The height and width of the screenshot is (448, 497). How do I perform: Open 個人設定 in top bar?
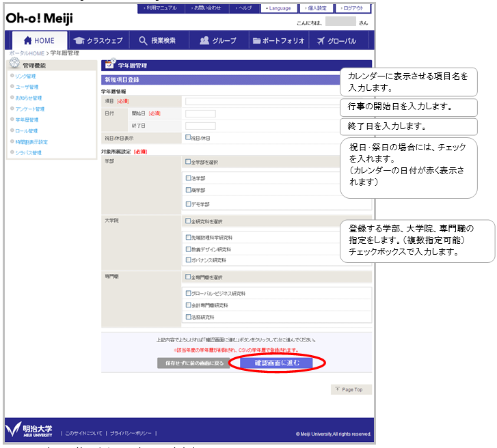[x=316, y=8]
